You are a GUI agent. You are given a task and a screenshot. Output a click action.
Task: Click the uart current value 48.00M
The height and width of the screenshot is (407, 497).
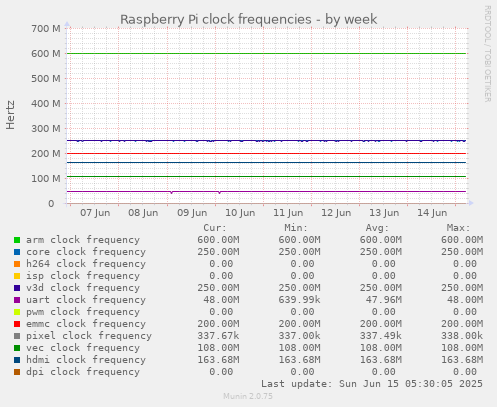pyautogui.click(x=221, y=300)
